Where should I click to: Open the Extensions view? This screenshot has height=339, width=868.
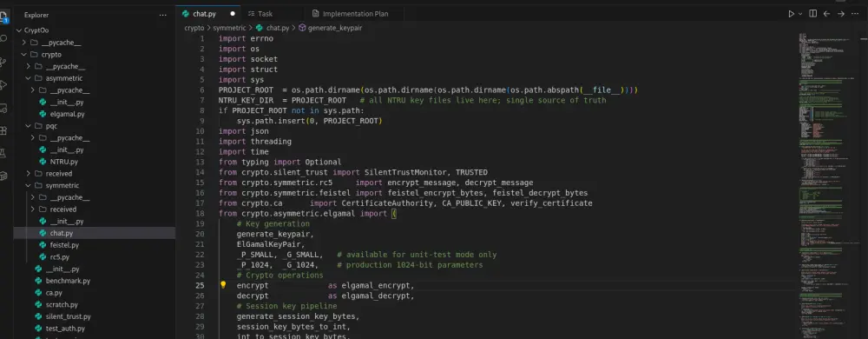coord(3,130)
